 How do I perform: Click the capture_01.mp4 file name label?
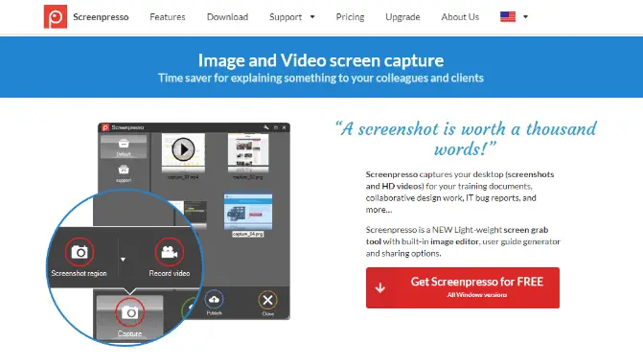click(x=183, y=177)
